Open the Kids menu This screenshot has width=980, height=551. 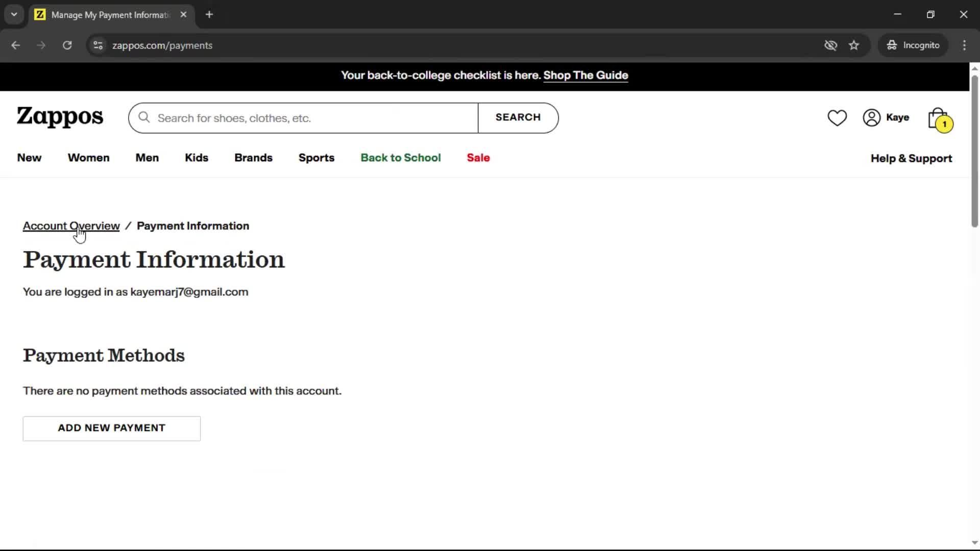197,158
